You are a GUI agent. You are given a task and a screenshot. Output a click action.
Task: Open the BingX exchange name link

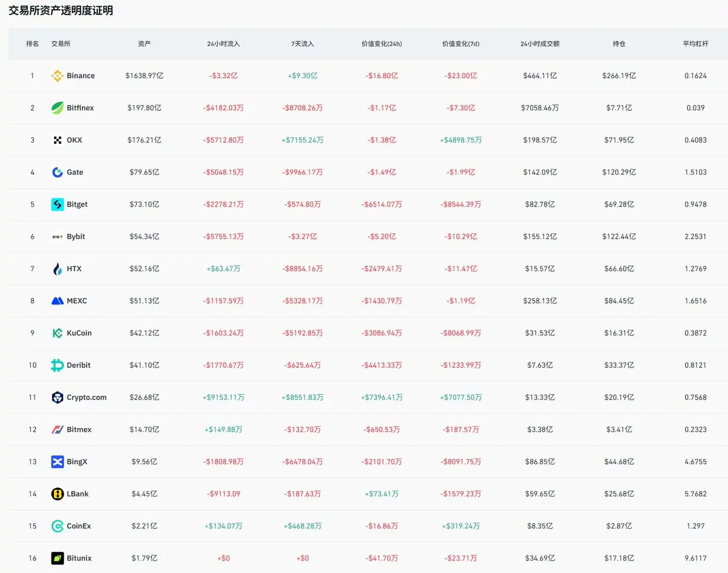[77, 461]
